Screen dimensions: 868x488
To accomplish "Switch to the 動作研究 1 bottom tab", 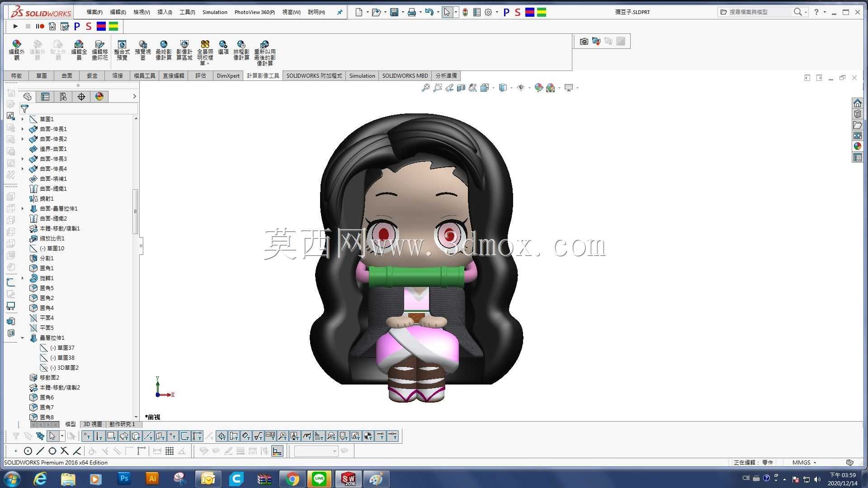I will 122,424.
